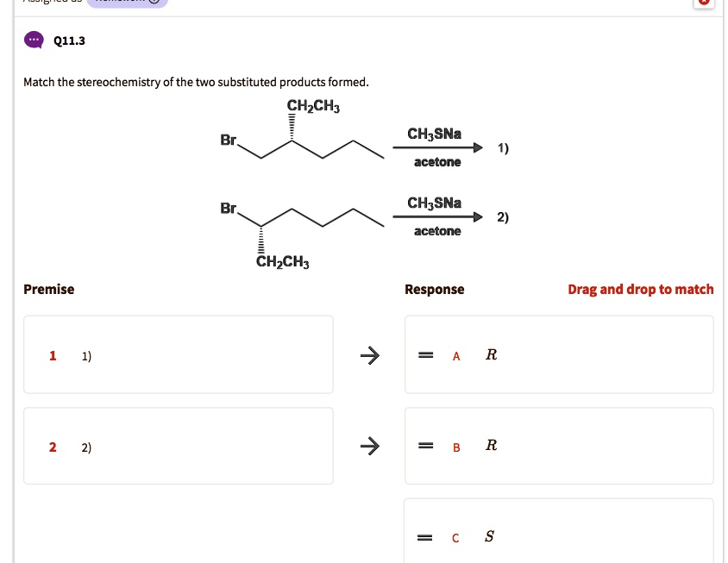
Task: Switch to the Premise column header
Action: click(48, 289)
